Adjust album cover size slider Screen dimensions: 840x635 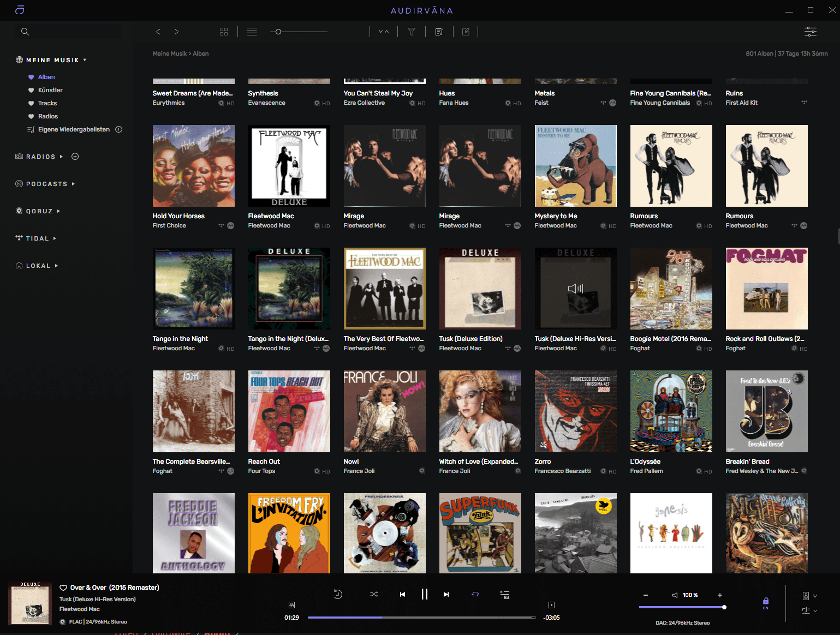tap(299, 32)
